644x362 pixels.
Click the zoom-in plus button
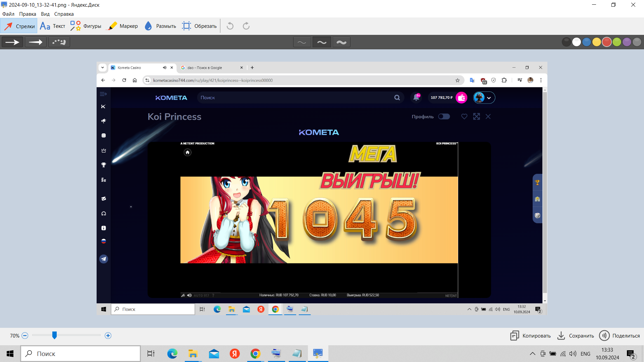[x=108, y=336]
